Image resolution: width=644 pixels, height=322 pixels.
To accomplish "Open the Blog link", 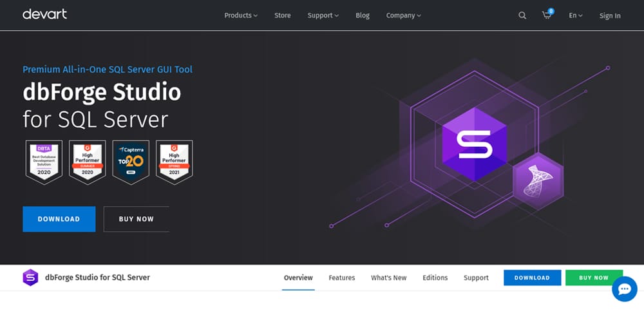I will point(362,15).
